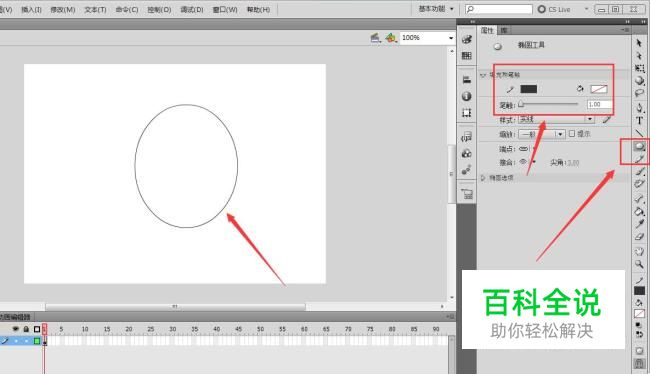Select the Hand tool

pos(639,251)
